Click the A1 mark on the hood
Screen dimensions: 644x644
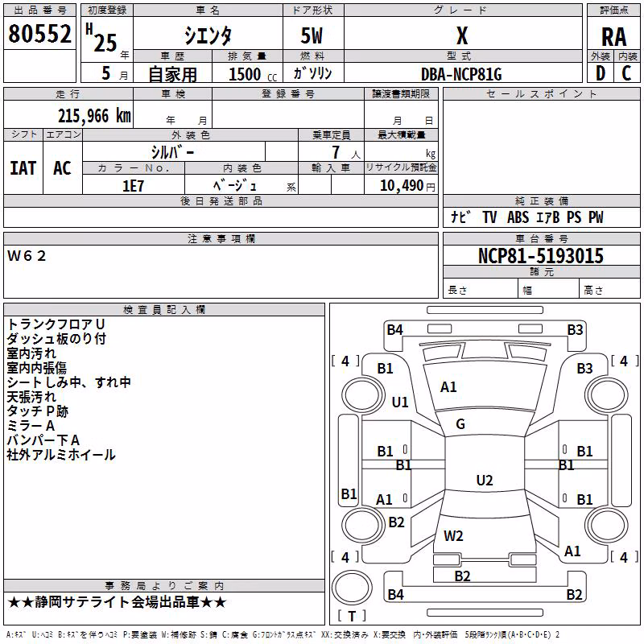click(448, 387)
